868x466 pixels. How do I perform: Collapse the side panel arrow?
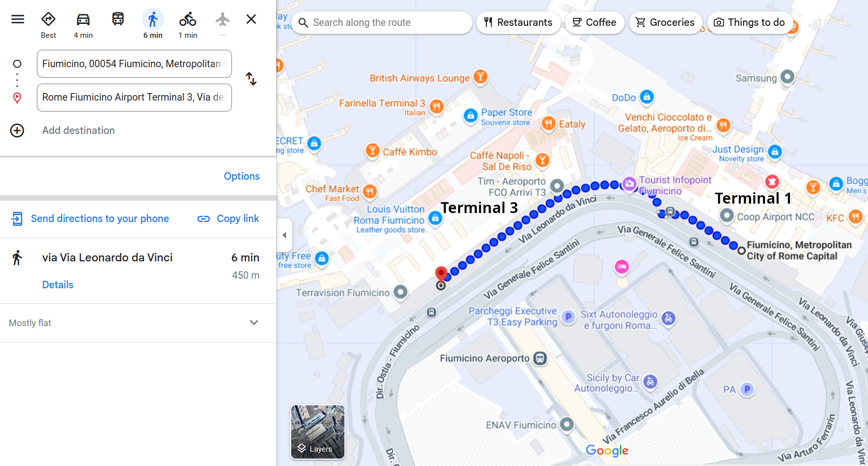pyautogui.click(x=284, y=235)
